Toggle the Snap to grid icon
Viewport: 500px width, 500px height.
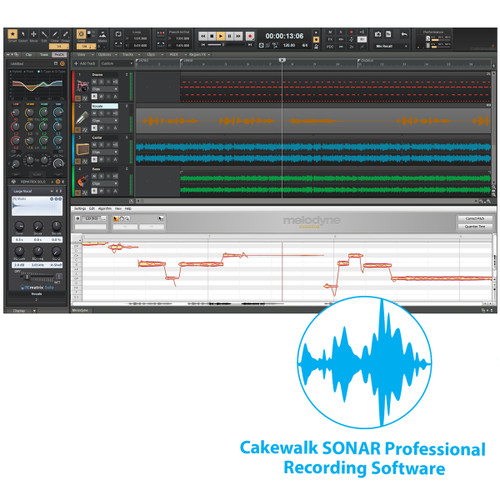(81, 34)
